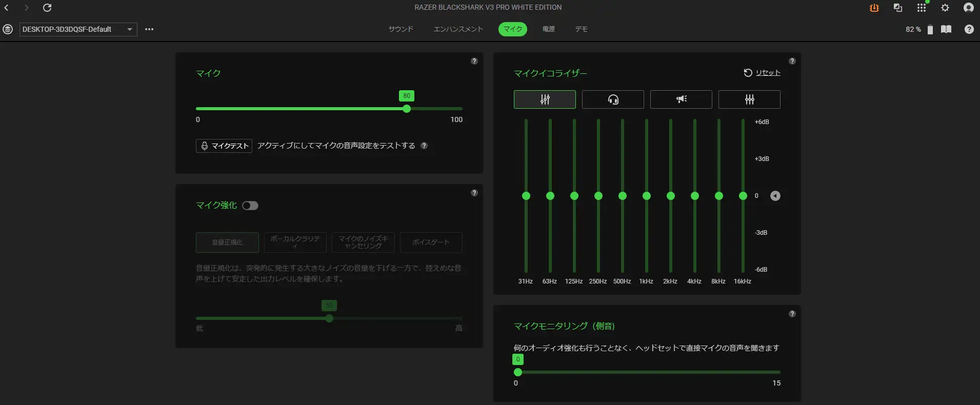Switch to the エンハンスメント tab
This screenshot has height=405, width=980.
pos(458,29)
